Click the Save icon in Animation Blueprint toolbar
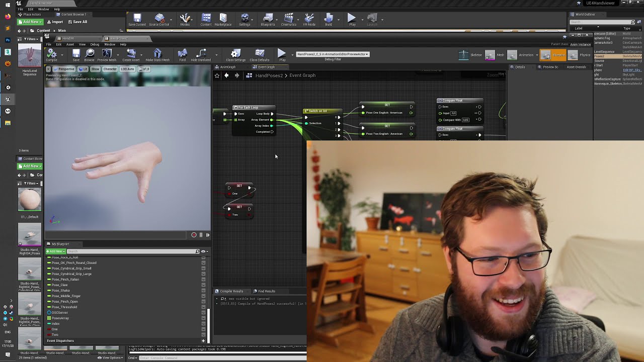Viewport: 644px width, 362px height. [x=76, y=55]
